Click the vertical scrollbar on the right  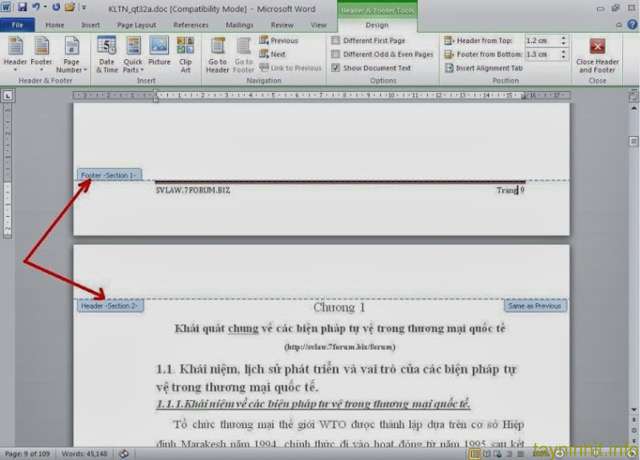(x=634, y=250)
